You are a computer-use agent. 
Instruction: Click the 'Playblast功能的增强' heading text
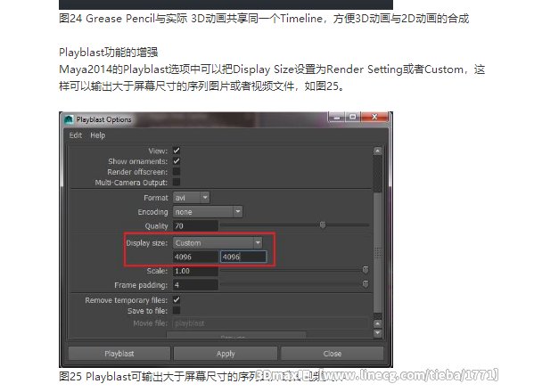pyautogui.click(x=108, y=53)
